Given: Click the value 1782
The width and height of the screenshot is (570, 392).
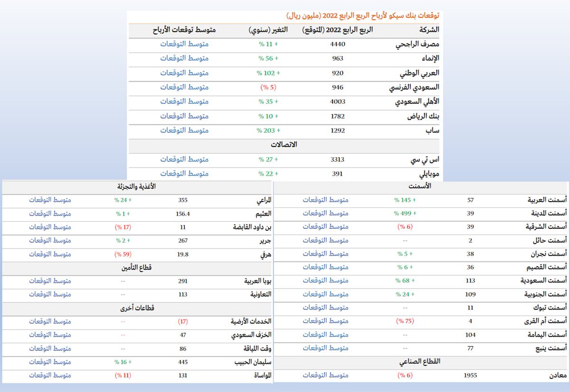Looking at the screenshot, I should (337, 116).
